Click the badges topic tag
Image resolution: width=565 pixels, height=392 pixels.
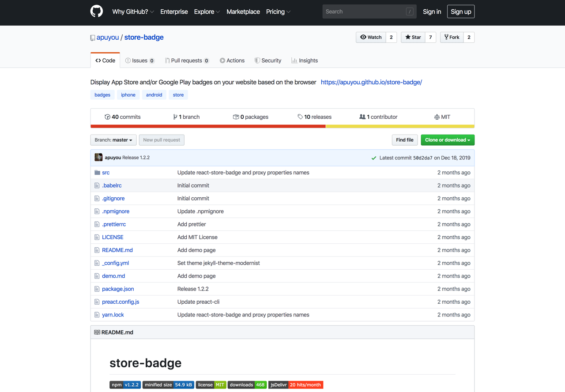pos(102,95)
